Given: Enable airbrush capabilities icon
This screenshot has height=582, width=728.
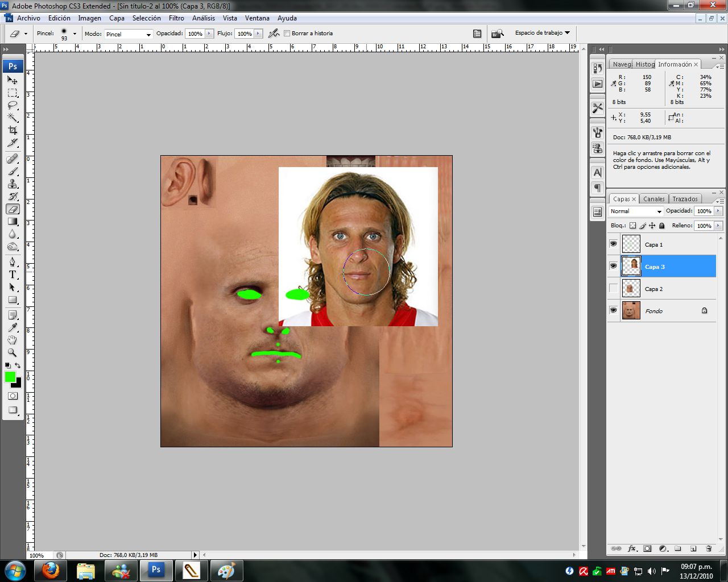Looking at the screenshot, I should [x=274, y=34].
